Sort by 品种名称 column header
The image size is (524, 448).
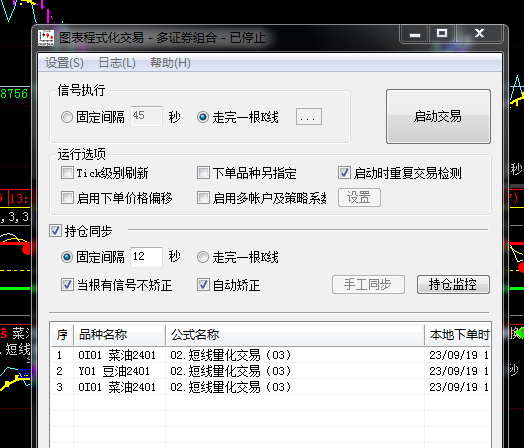[x=119, y=334]
